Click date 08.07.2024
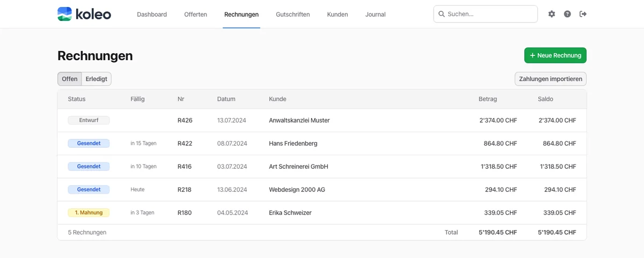The image size is (644, 258). 232,144
